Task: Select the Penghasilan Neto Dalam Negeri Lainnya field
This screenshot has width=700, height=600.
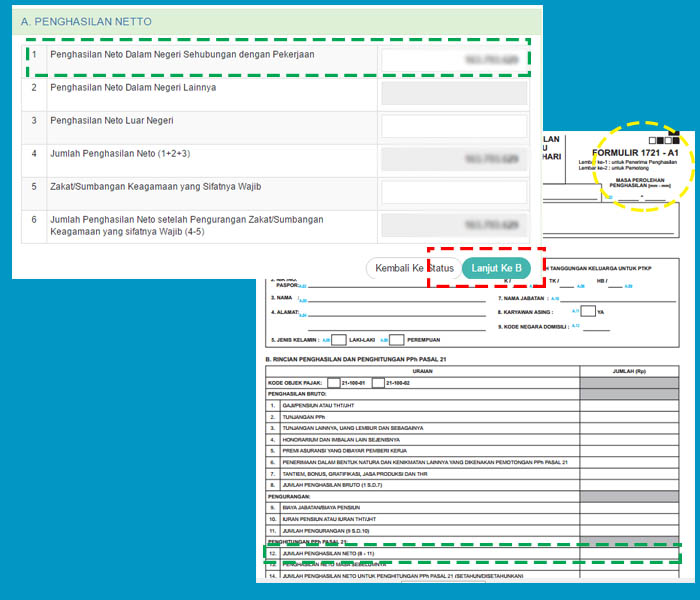Action: [454, 93]
